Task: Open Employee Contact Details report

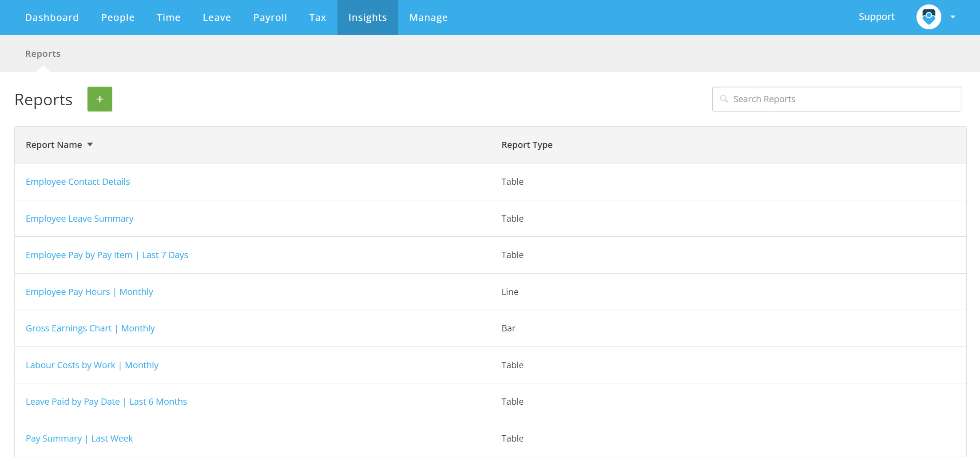Action: [x=78, y=182]
